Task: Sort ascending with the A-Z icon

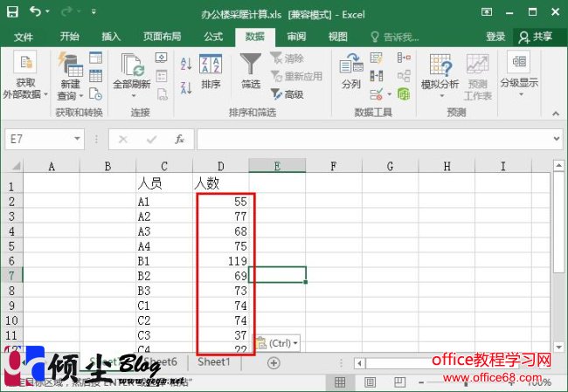Action: (186, 64)
